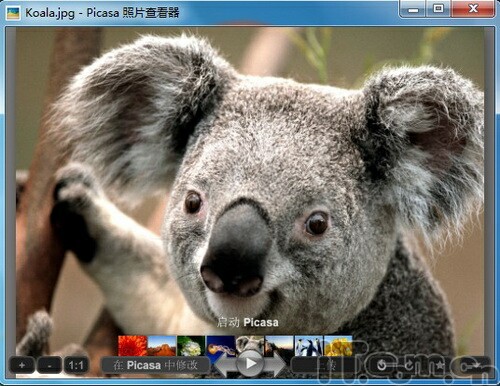Select the penguins thumbnail
500x386 pixels.
click(x=309, y=346)
